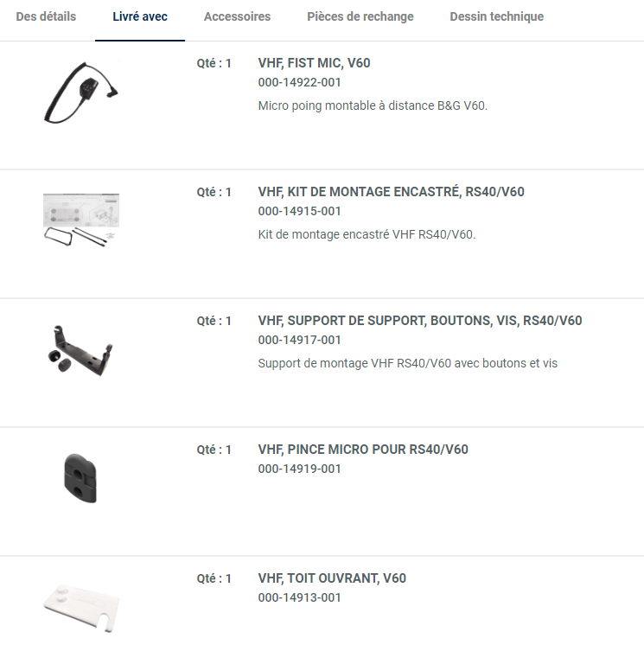Click the mounting bracket product image

[80, 348]
